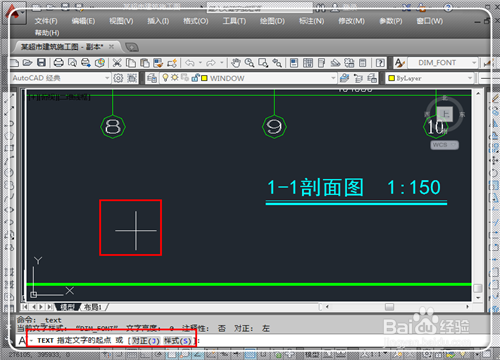Open the Workspace Settings gear icon

pyautogui.click(x=118, y=78)
